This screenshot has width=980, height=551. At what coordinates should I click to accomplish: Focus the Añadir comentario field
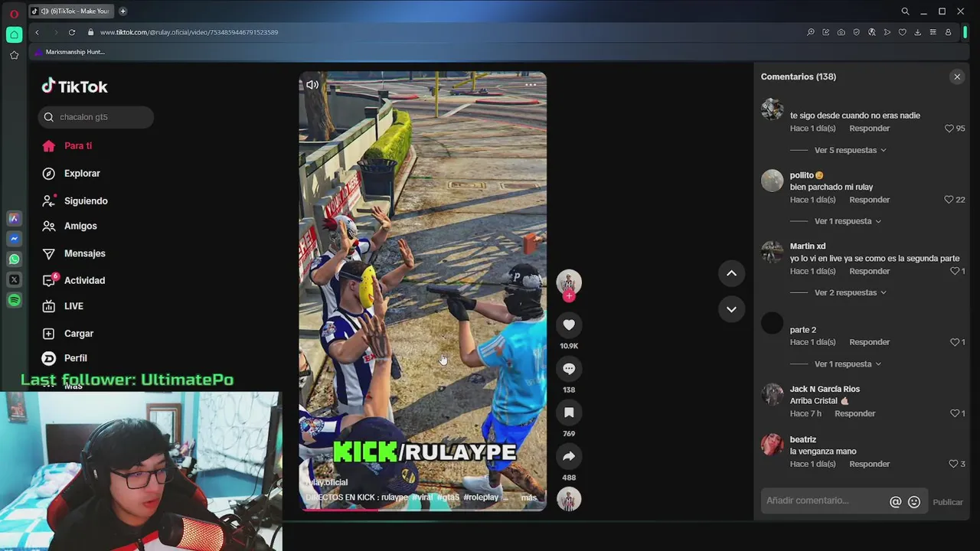[825, 501]
